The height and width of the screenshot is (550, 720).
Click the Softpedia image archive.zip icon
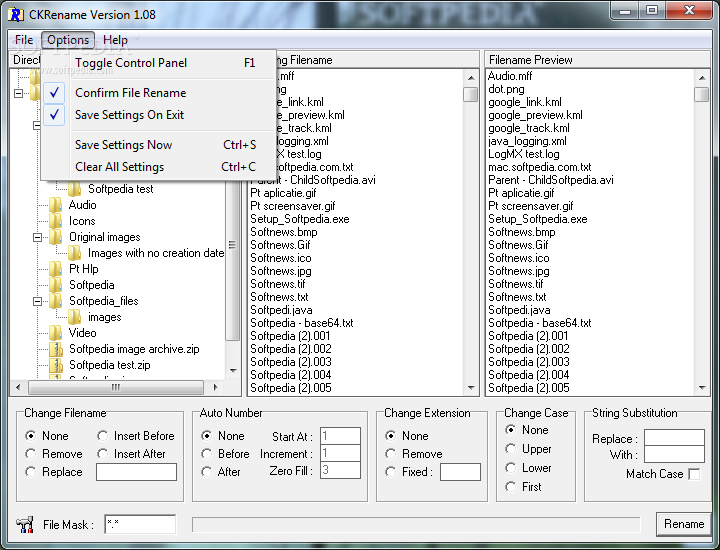click(x=56, y=349)
